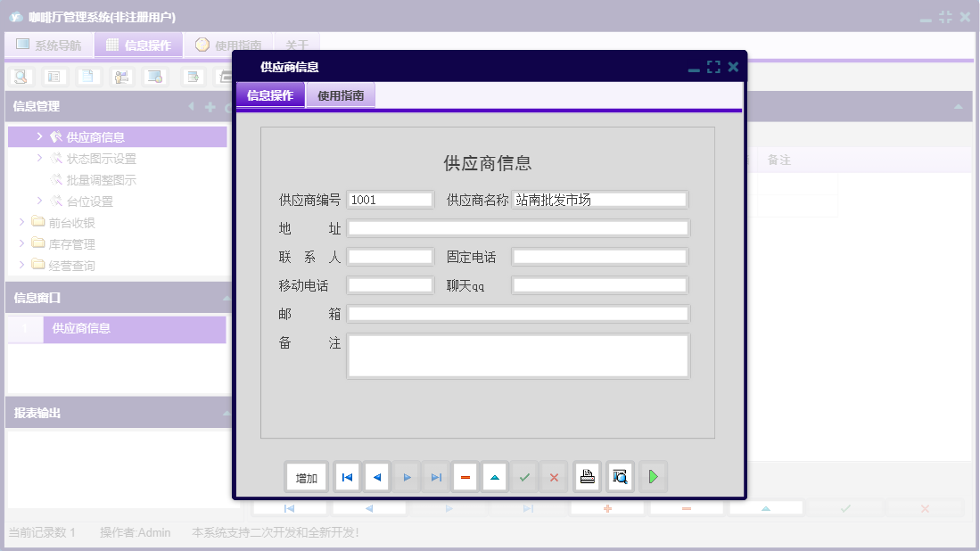Edit the record via blue triangle icon
980x551 pixels.
tap(494, 476)
